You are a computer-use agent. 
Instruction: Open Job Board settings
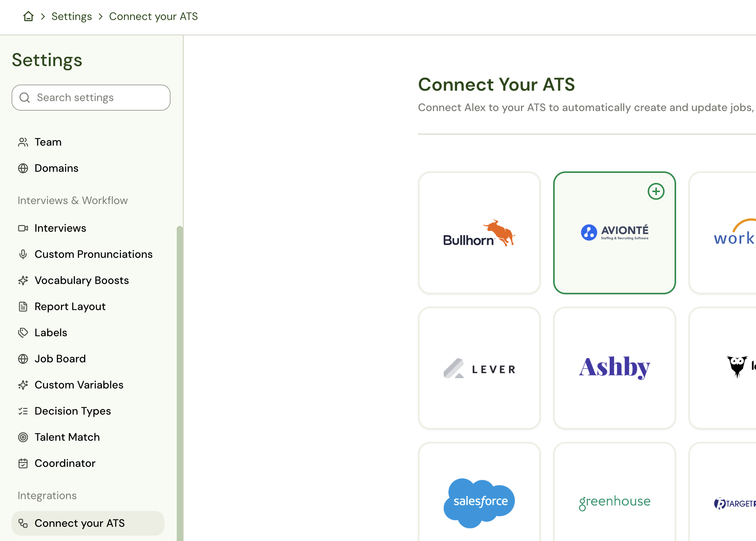[60, 359]
